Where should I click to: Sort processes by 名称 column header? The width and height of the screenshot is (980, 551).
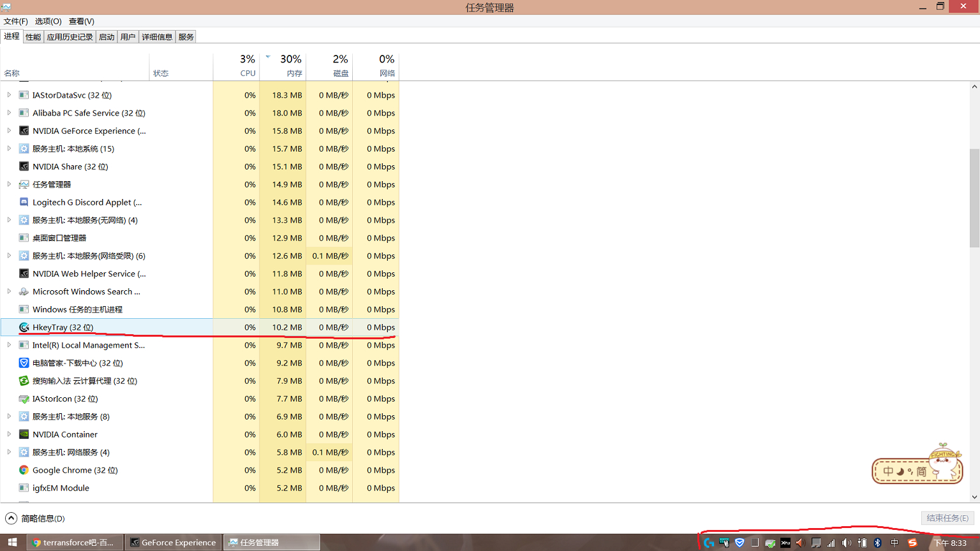click(x=75, y=66)
